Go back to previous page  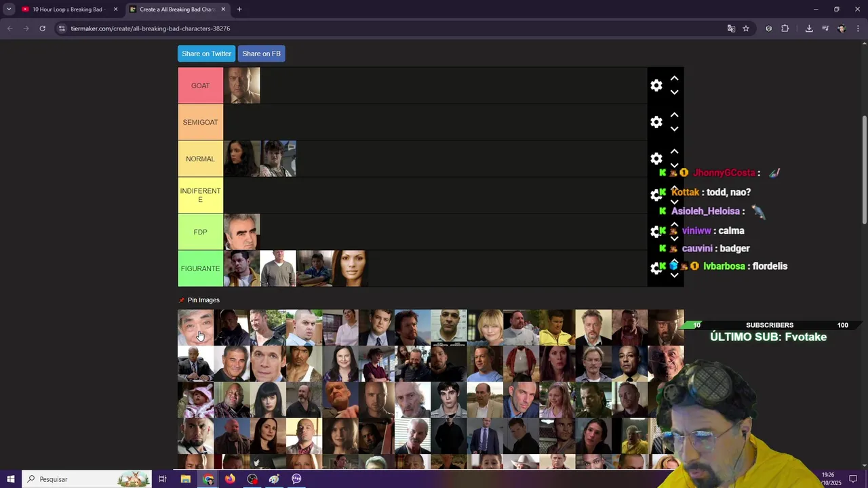point(9,28)
